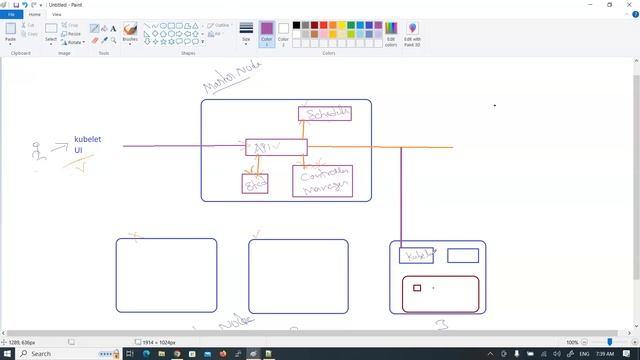Click the vertical canvas scrollbar
This screenshot has width=640, height=360.
pos(636,177)
